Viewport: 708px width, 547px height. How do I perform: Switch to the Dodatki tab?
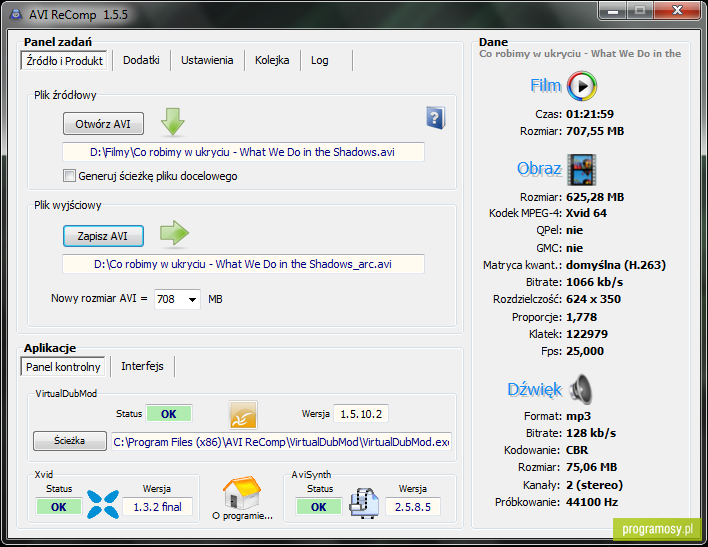coord(141,60)
